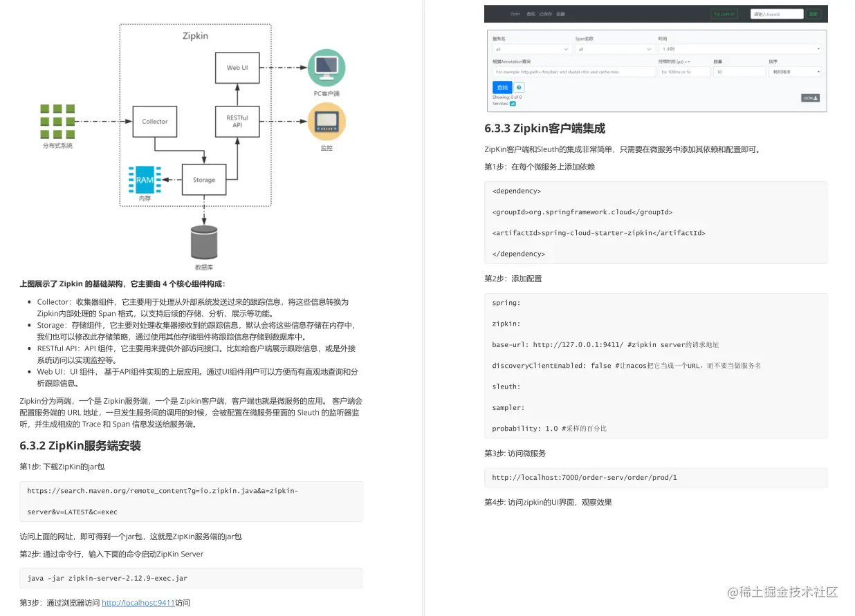
Task: Open the 服务名 dropdown set to all
Action: point(532,50)
